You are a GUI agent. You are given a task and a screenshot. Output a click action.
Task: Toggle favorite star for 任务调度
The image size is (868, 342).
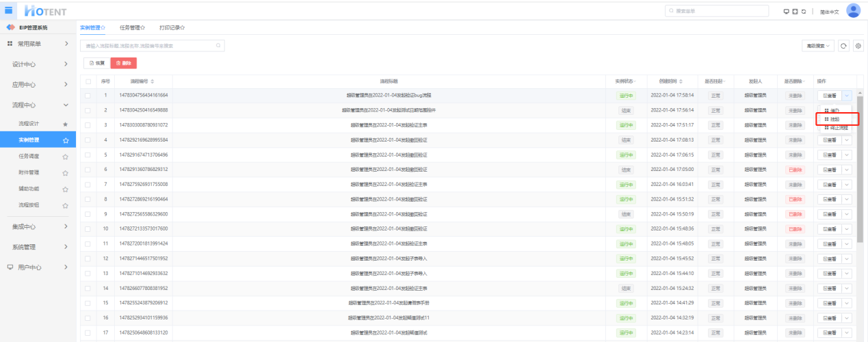click(x=65, y=156)
